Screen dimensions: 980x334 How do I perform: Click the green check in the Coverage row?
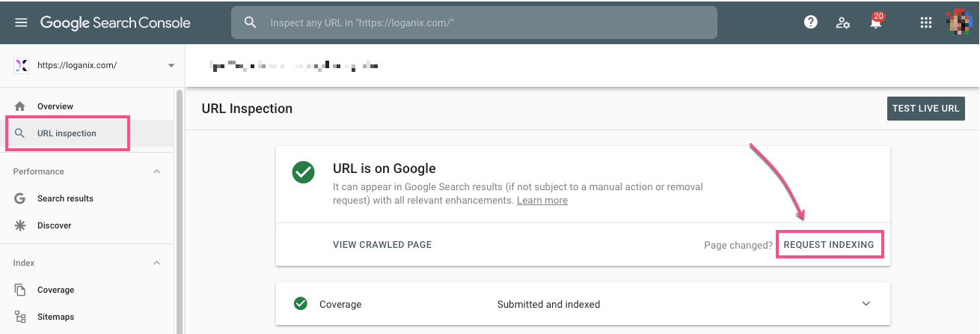point(301,304)
